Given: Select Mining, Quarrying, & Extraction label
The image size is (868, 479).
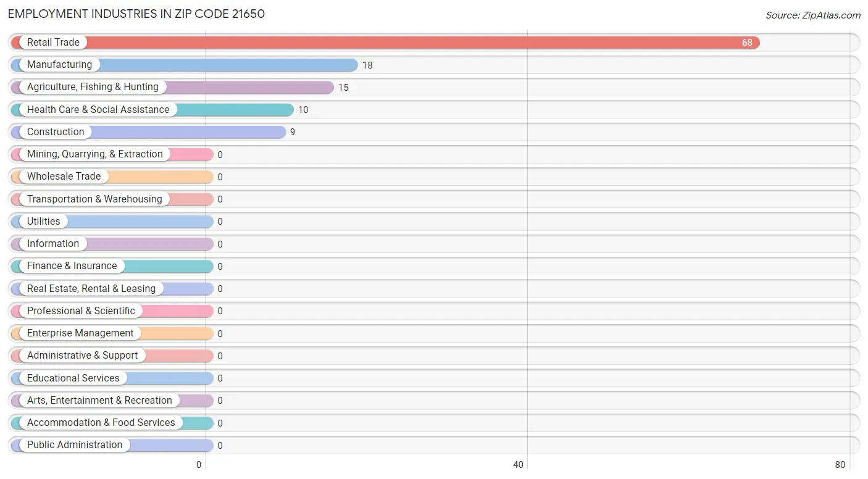Looking at the screenshot, I should click(95, 154).
